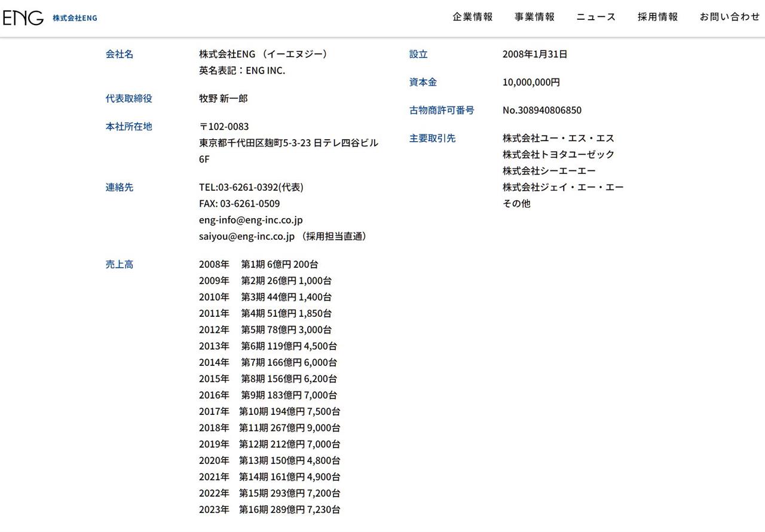Image resolution: width=765 pixels, height=532 pixels.
Task: Click the 株式会社ENG header text link
Action: pyautogui.click(x=75, y=18)
